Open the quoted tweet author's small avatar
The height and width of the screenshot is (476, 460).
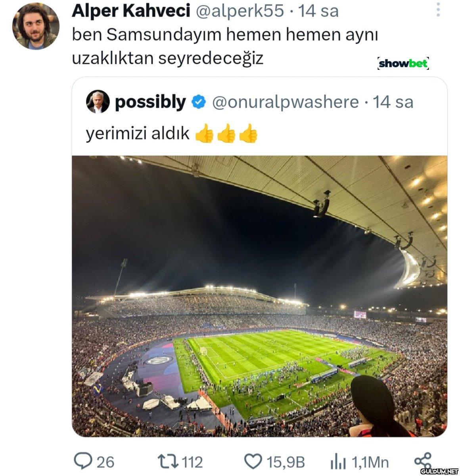tap(98, 102)
